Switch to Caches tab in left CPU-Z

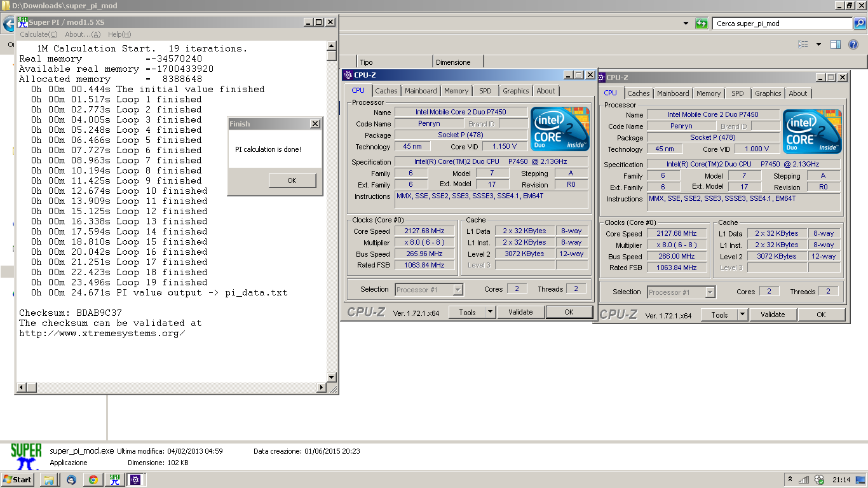(x=386, y=91)
